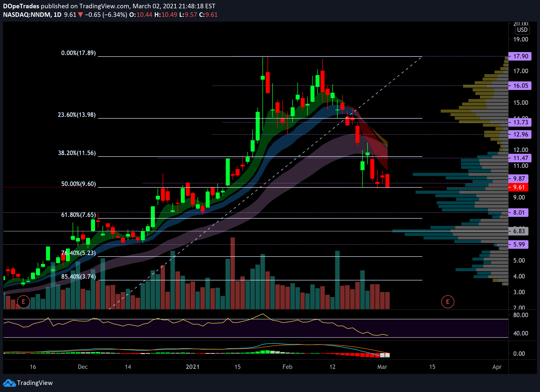
Task: Select the 16.05 price label
Action: coord(520,86)
